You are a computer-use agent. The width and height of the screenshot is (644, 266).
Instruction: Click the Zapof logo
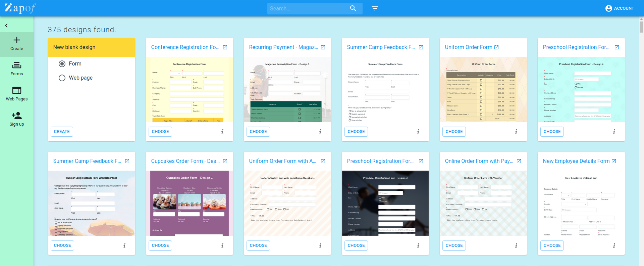tap(20, 8)
